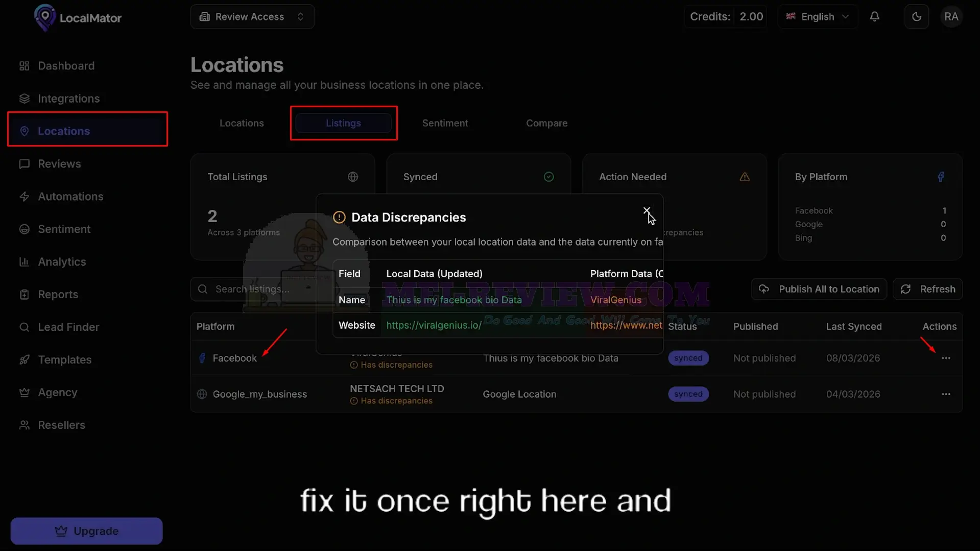Switch to the Sentiment tab

click(445, 123)
